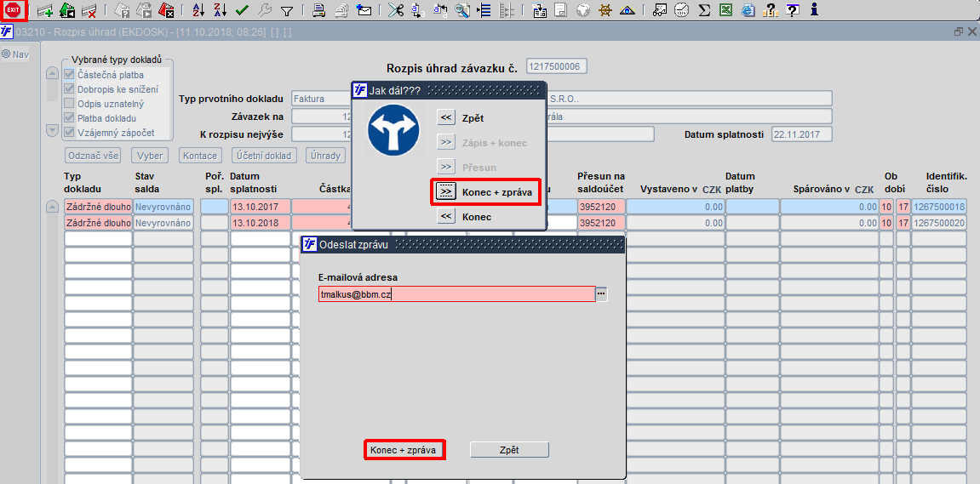Viewport: 980px width, 484px height.
Task: Click the add new record icon
Action: point(45,10)
